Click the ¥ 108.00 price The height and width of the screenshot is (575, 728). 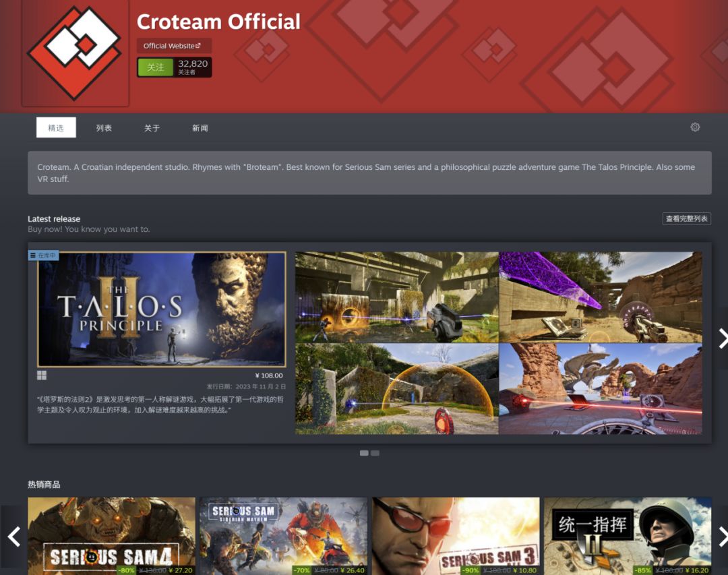[269, 375]
